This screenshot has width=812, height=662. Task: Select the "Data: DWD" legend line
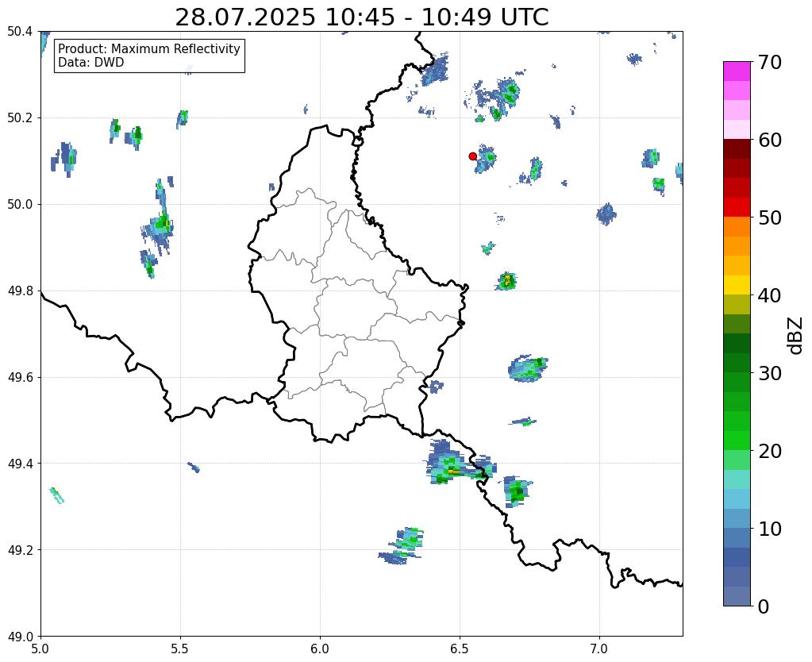click(91, 63)
